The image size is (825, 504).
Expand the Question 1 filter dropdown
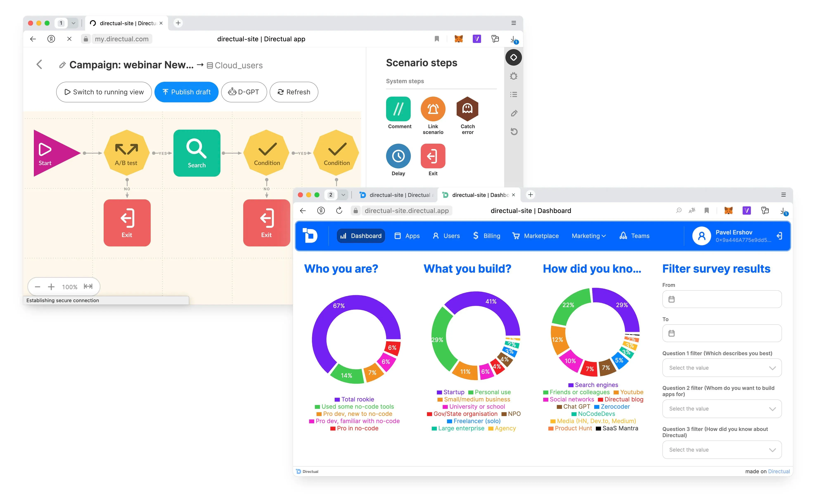(722, 368)
